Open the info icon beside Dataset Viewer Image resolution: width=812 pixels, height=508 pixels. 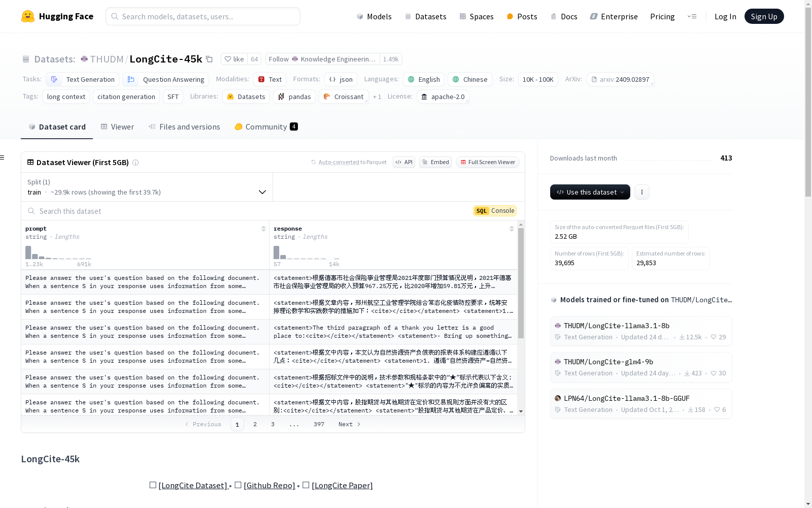click(136, 163)
